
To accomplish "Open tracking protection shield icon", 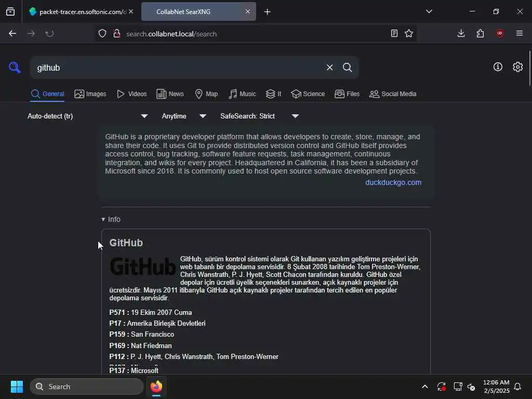I will click(102, 34).
